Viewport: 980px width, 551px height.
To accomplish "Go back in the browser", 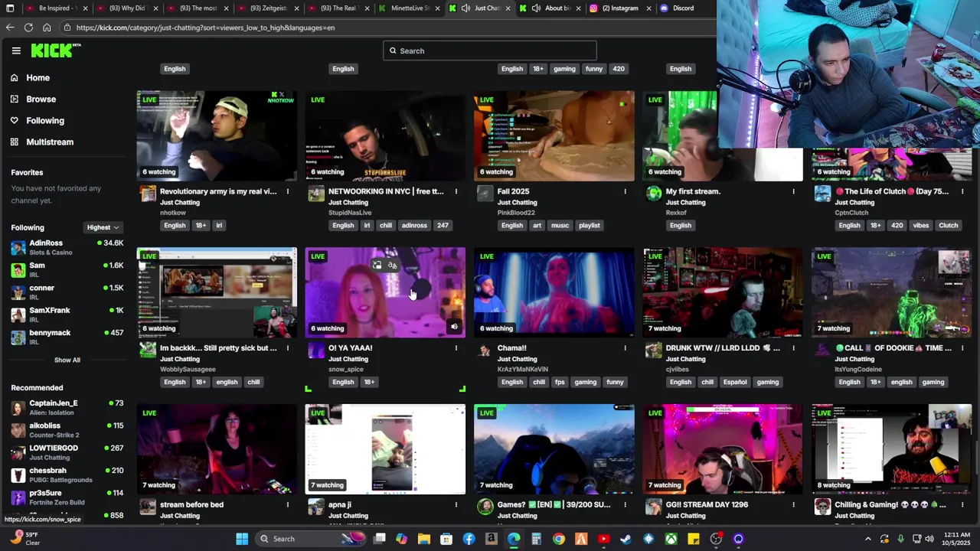I will 10,28.
